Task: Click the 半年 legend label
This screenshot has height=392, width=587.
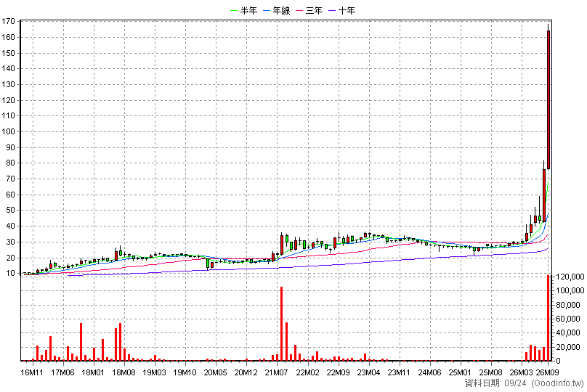Action: pos(248,10)
